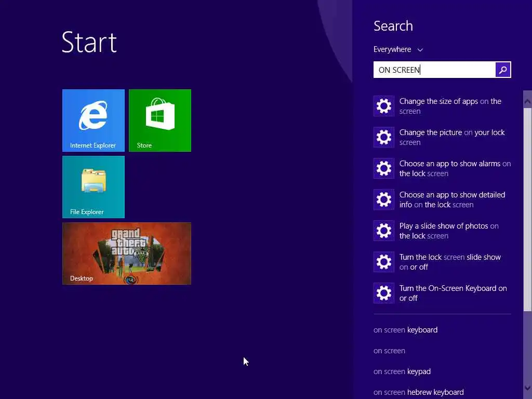Launch the File Explorer tile

point(94,187)
